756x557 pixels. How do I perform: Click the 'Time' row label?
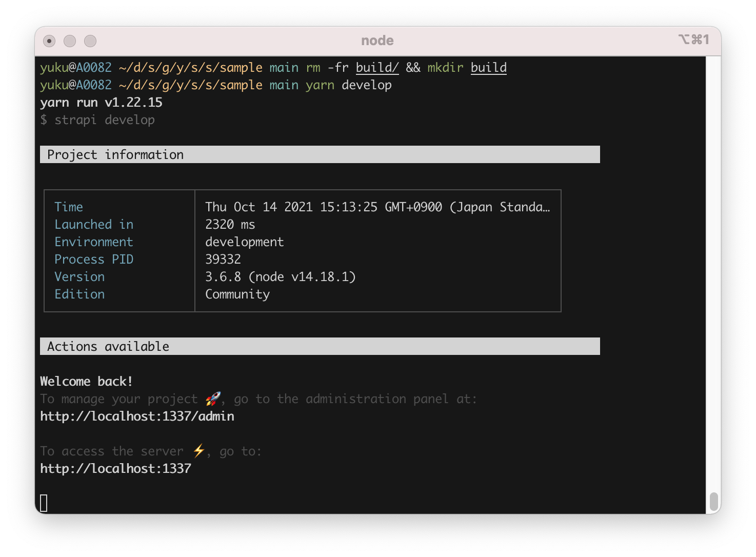point(69,207)
